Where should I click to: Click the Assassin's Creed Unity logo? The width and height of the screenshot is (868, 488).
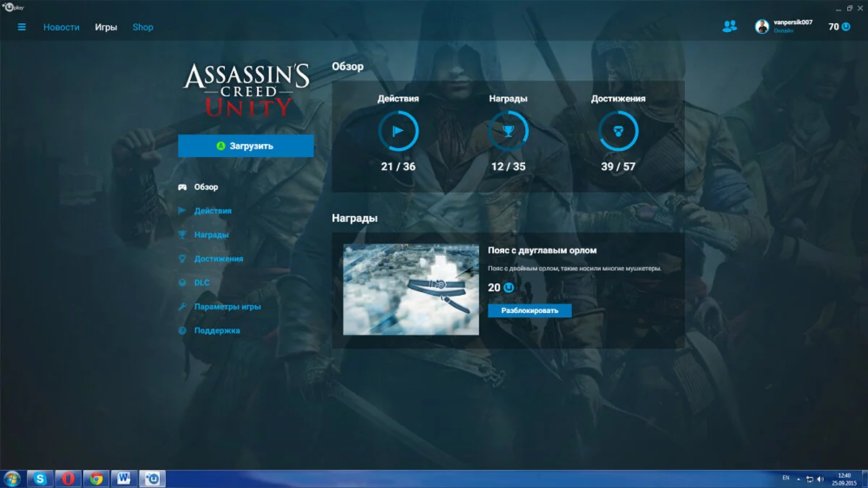(247, 90)
